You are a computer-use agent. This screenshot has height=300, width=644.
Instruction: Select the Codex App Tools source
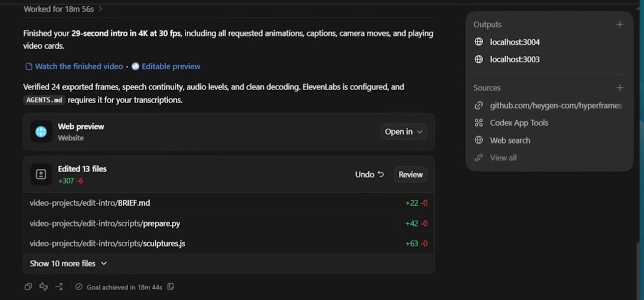point(519,123)
